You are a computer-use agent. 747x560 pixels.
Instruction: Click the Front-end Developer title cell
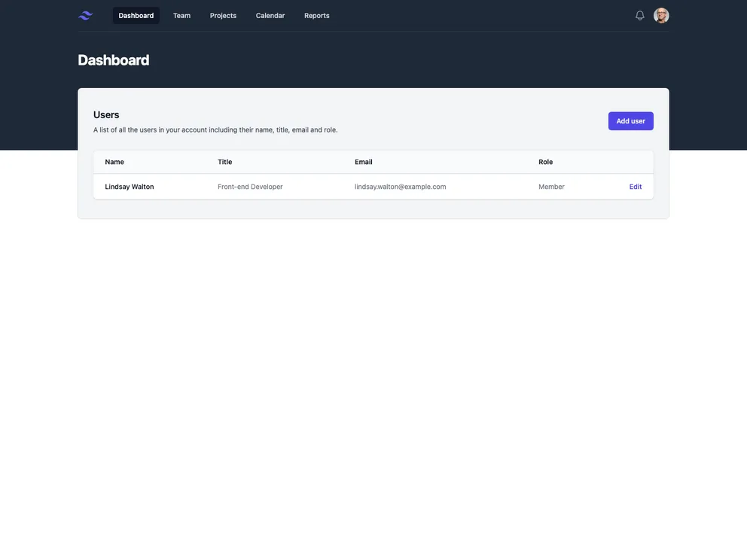tap(250, 187)
